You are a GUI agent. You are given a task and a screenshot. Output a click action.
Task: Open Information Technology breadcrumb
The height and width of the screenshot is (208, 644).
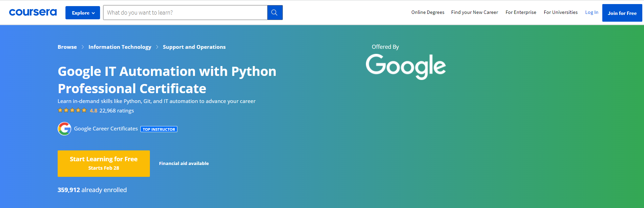click(120, 47)
